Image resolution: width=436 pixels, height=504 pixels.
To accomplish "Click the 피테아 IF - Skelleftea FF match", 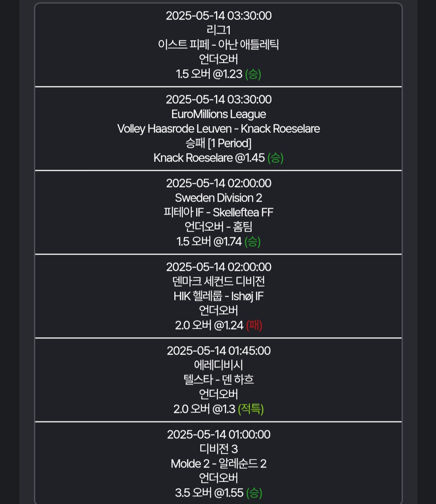I will coord(218,213).
